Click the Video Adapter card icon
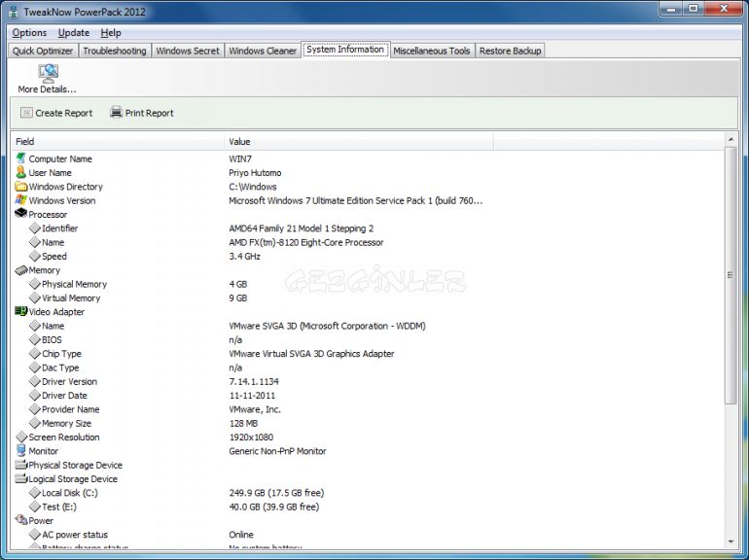 pyautogui.click(x=20, y=312)
